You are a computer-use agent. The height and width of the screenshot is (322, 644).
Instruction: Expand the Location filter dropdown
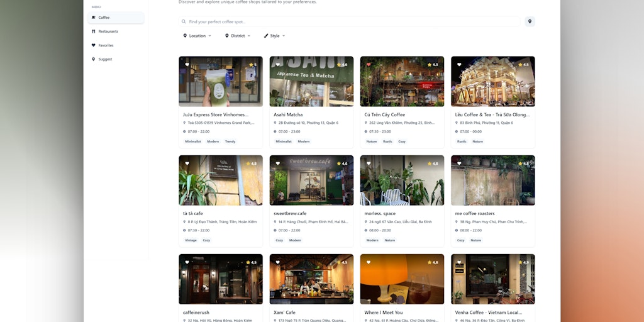tap(197, 36)
